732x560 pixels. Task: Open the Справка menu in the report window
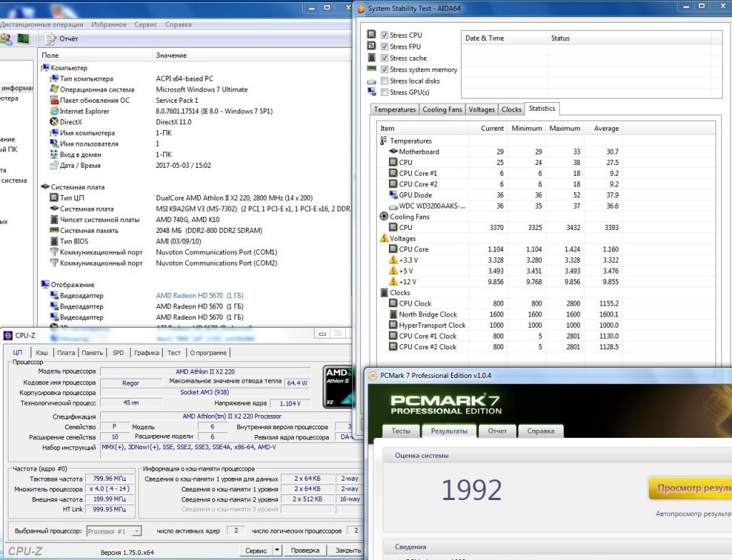coord(178,25)
